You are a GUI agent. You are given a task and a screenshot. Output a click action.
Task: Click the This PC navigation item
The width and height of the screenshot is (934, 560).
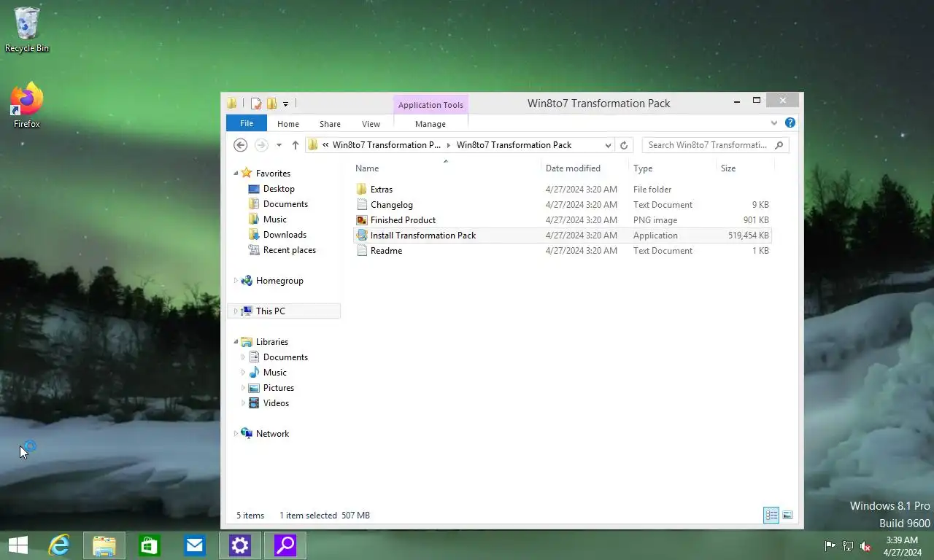pyautogui.click(x=284, y=311)
